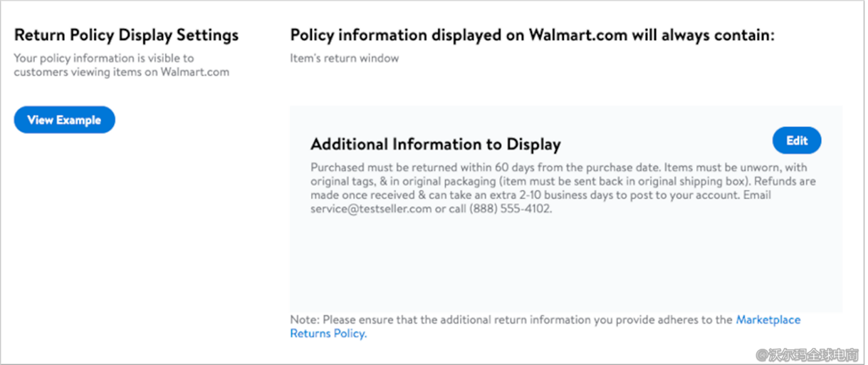The height and width of the screenshot is (365, 868).
Task: Click the empty area in gray information panel
Action: (565, 264)
